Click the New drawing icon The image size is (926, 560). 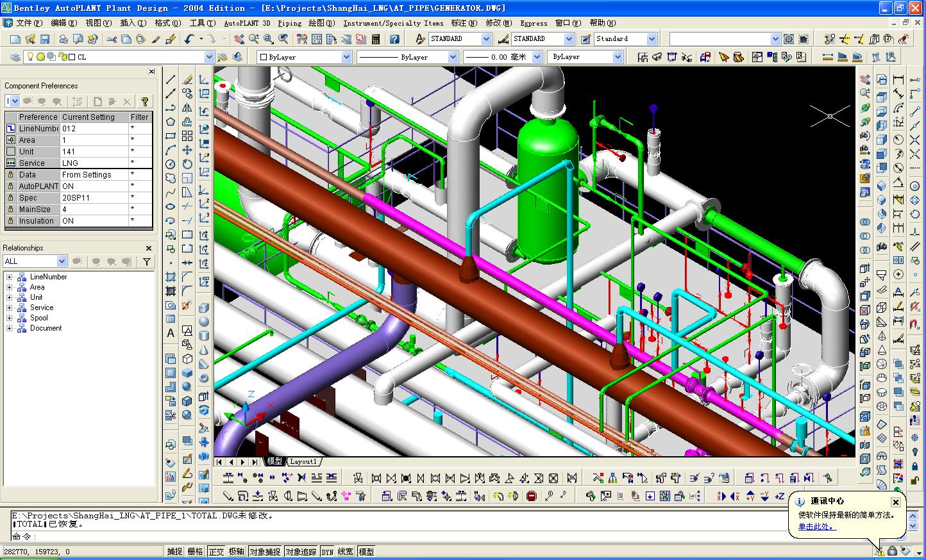[x=15, y=39]
